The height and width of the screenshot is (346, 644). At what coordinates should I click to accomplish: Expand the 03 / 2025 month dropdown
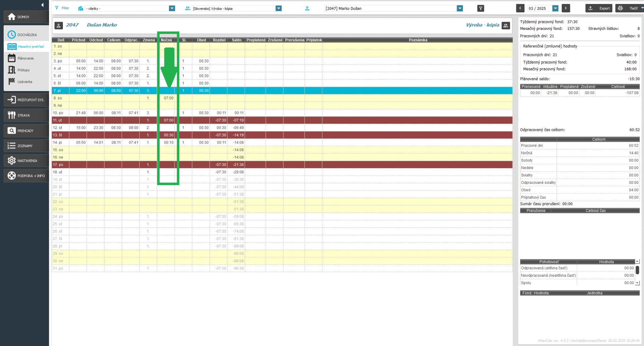coord(555,9)
